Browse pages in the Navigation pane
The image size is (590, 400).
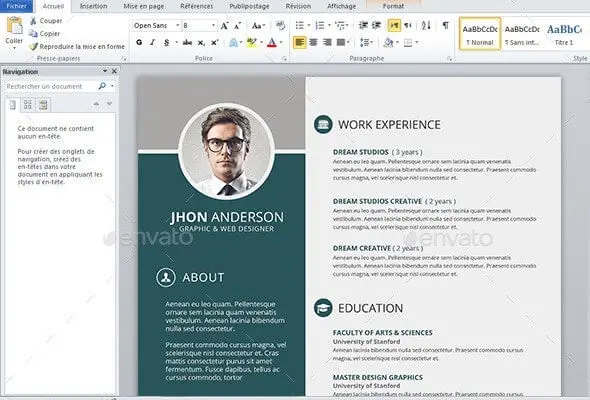(27, 105)
